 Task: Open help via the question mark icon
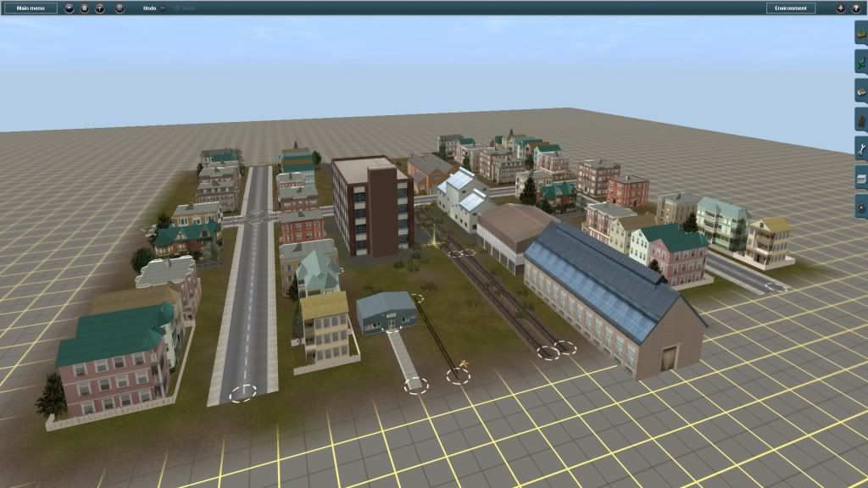(x=855, y=8)
